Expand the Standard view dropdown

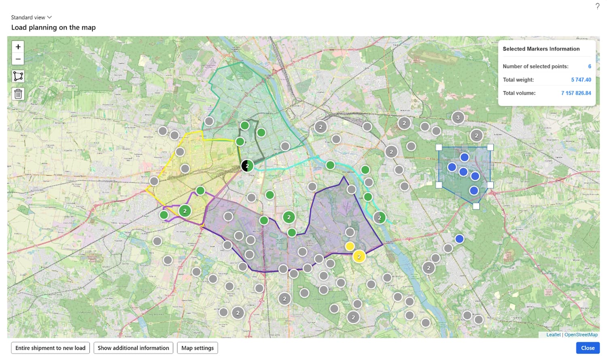point(32,17)
